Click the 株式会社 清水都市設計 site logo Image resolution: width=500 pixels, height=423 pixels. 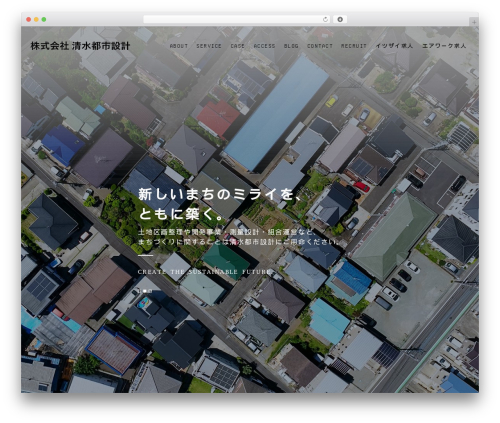[x=80, y=46]
